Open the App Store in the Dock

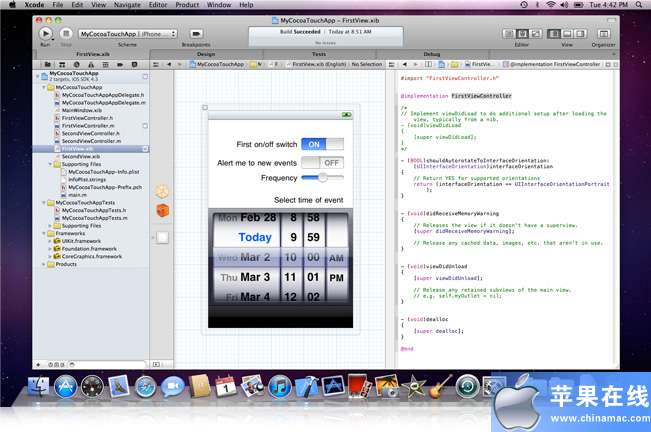66,386
